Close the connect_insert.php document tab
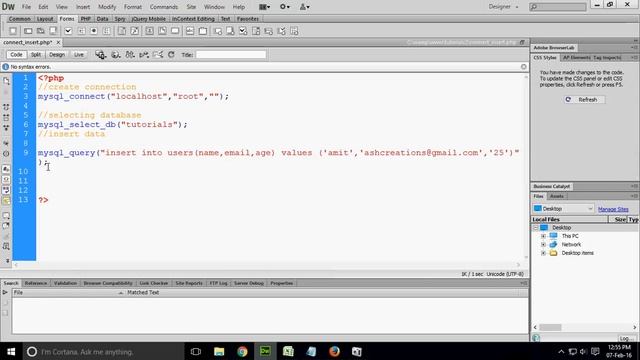The height and width of the screenshot is (360, 640). point(58,42)
